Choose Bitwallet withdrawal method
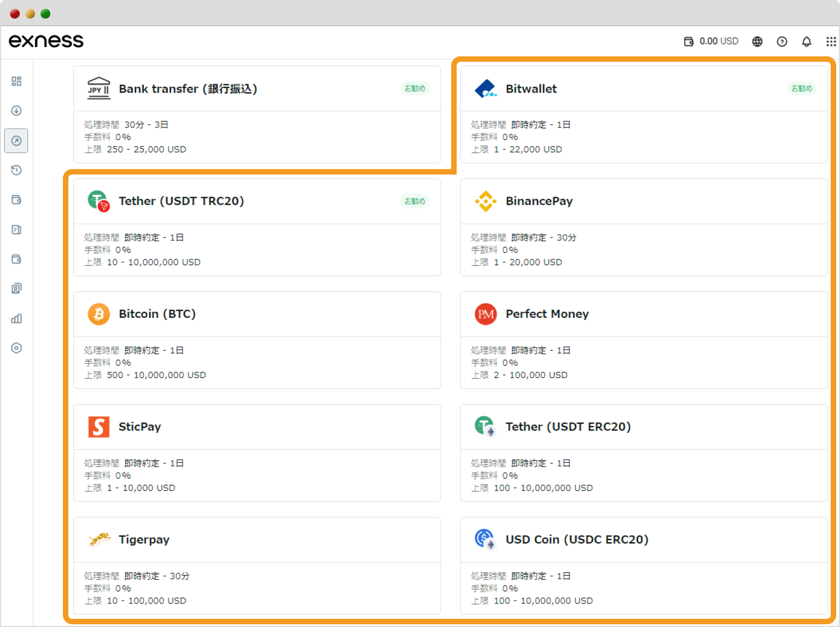This screenshot has width=840, height=627. (531, 89)
